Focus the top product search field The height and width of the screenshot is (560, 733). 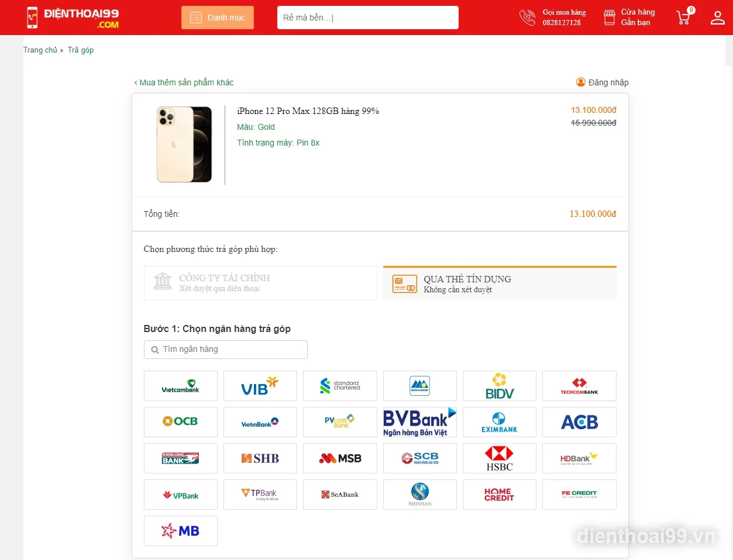(x=368, y=18)
